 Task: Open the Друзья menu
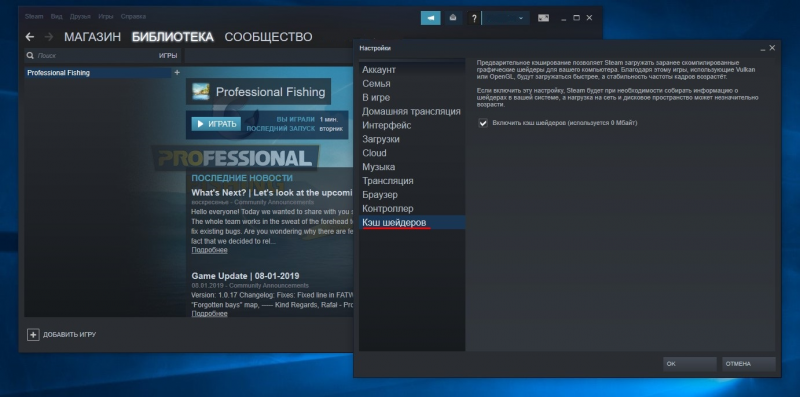click(x=80, y=16)
